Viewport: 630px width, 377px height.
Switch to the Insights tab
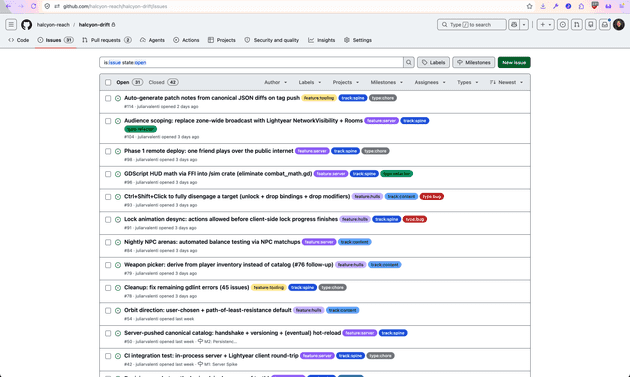[321, 40]
